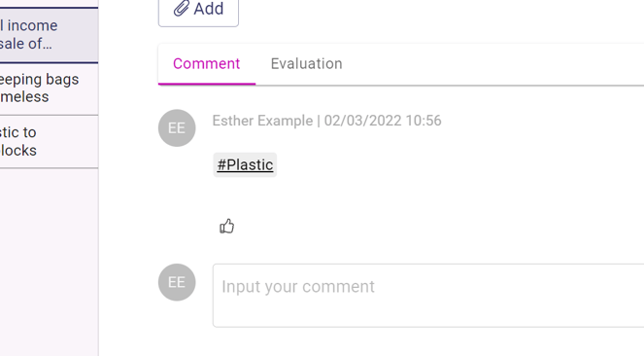This screenshot has height=356, width=644.
Task: Click the EE avatar next to comment input
Action: point(177,282)
